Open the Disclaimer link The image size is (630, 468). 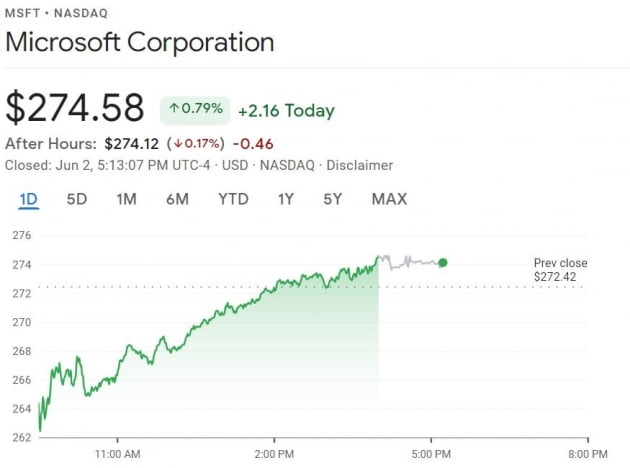tap(362, 165)
